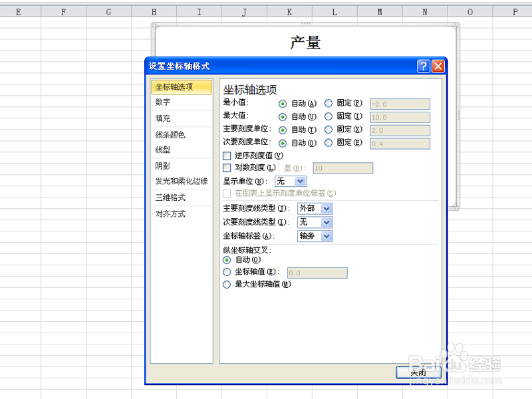Switch to the 数字 category
The width and height of the screenshot is (532, 399).
tap(182, 102)
